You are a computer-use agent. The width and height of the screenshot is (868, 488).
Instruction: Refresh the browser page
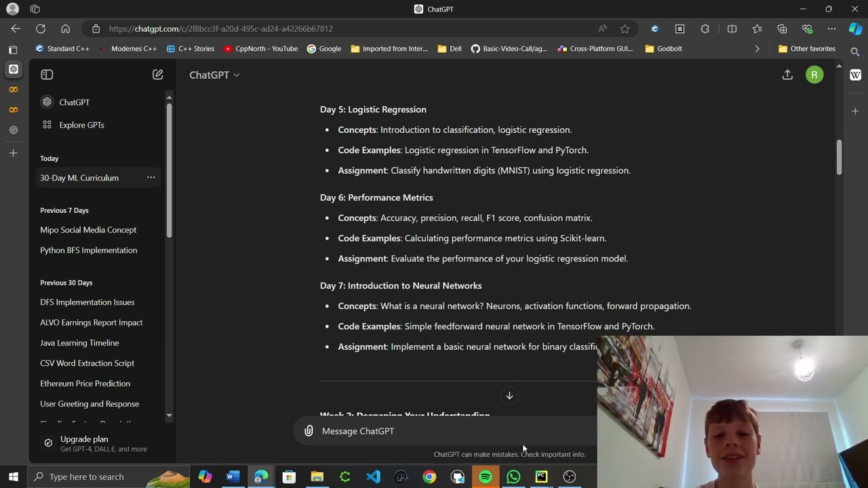(x=41, y=28)
